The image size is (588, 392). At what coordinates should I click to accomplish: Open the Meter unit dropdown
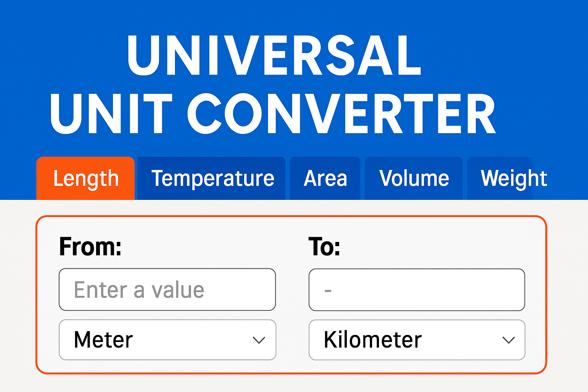[x=167, y=340]
